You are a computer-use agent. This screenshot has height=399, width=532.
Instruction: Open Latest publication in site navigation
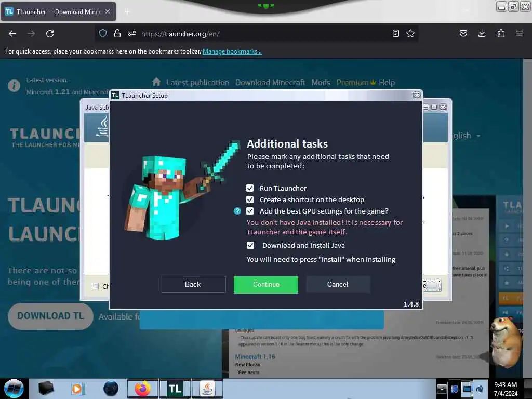[x=197, y=83]
